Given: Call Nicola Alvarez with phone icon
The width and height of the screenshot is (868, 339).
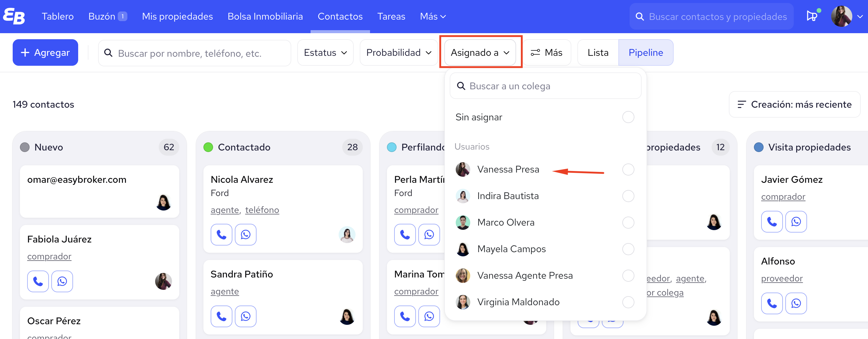Looking at the screenshot, I should tap(222, 235).
